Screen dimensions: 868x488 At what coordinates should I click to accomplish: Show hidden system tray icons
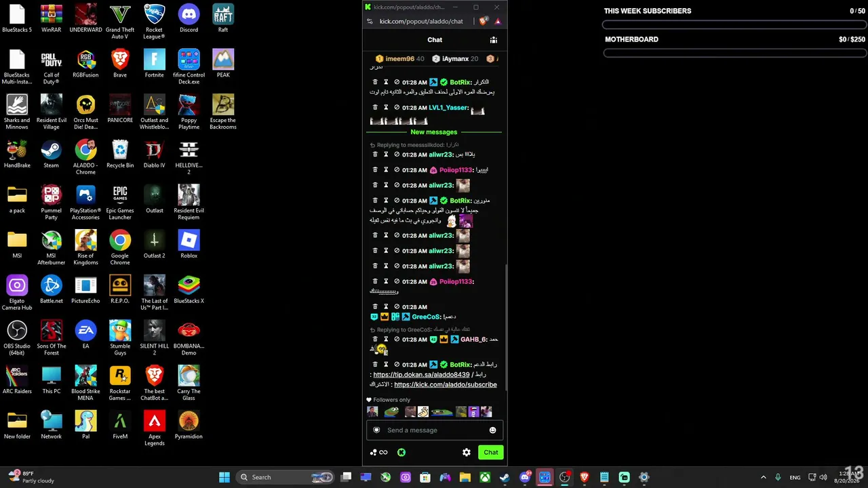pyautogui.click(x=763, y=477)
